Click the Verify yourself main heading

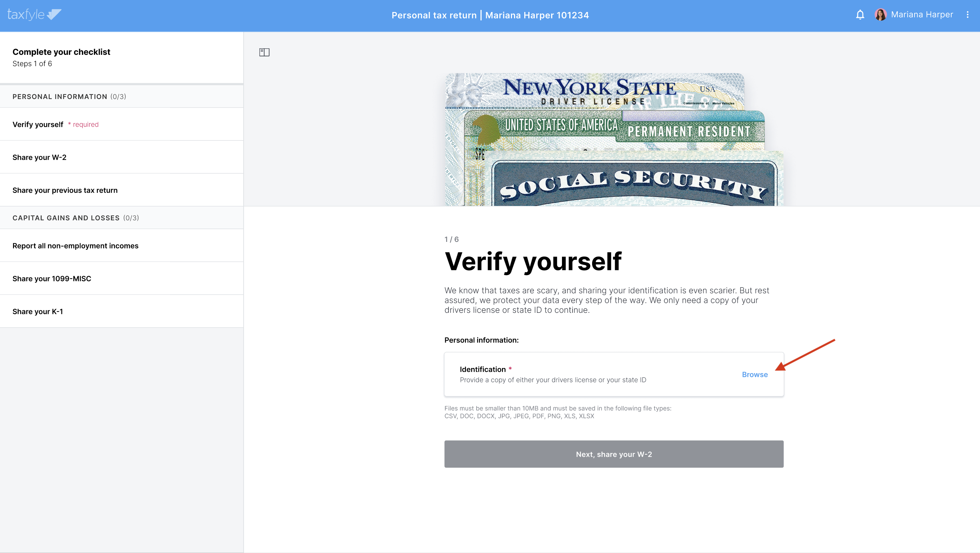[x=533, y=262]
